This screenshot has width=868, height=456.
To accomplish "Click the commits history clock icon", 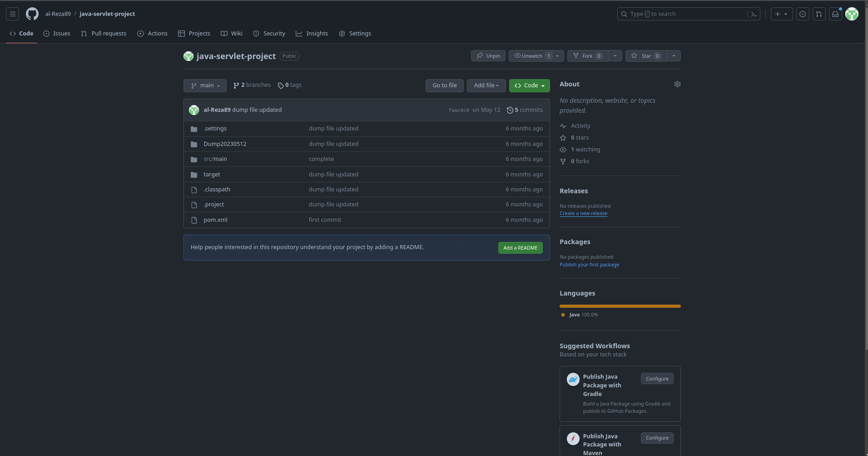I will click(x=510, y=110).
